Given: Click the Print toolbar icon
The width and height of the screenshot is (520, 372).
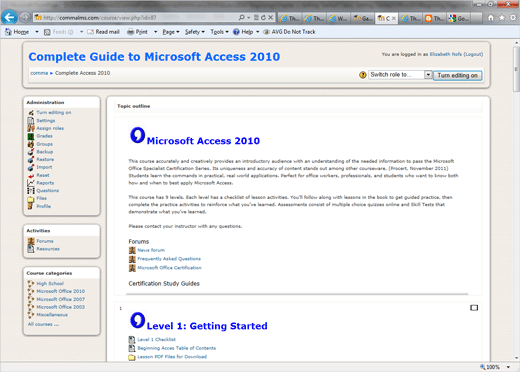Looking at the screenshot, I should (131, 32).
